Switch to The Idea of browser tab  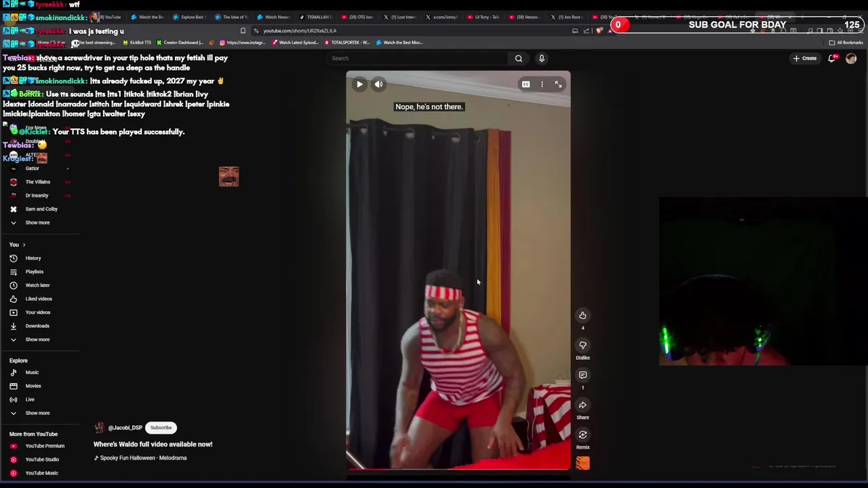click(x=231, y=17)
